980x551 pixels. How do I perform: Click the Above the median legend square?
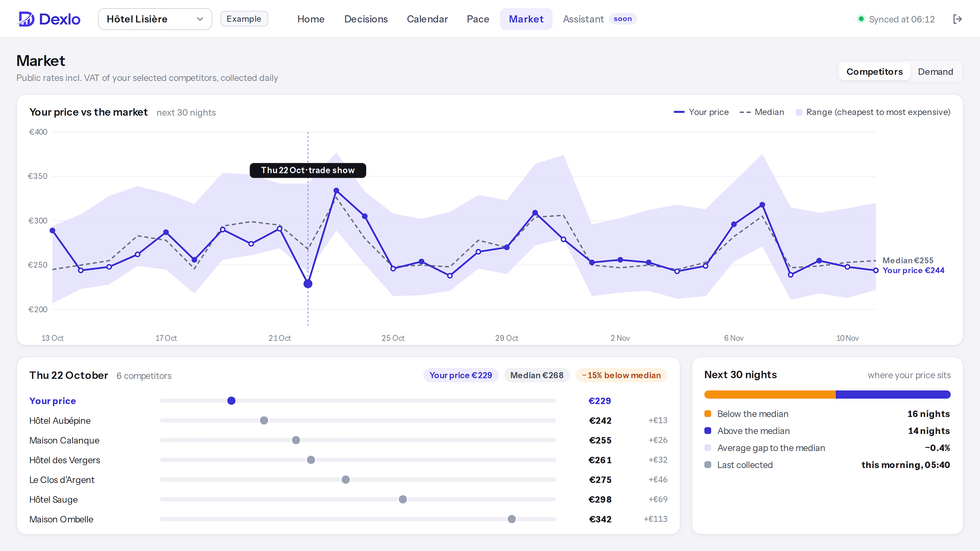click(x=708, y=431)
